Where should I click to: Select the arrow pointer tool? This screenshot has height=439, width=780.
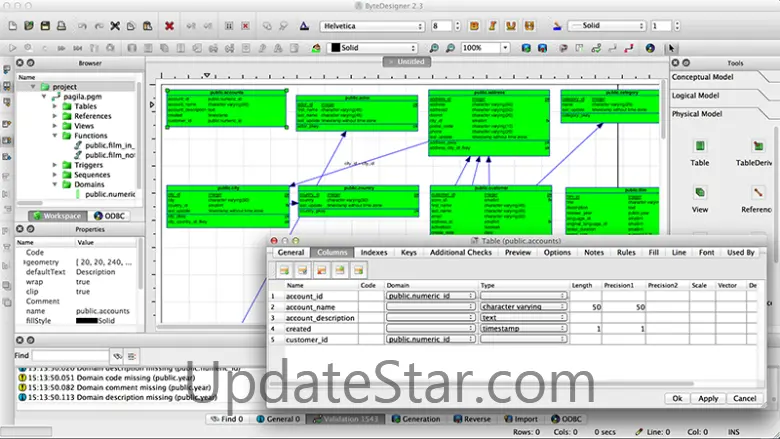(x=672, y=48)
